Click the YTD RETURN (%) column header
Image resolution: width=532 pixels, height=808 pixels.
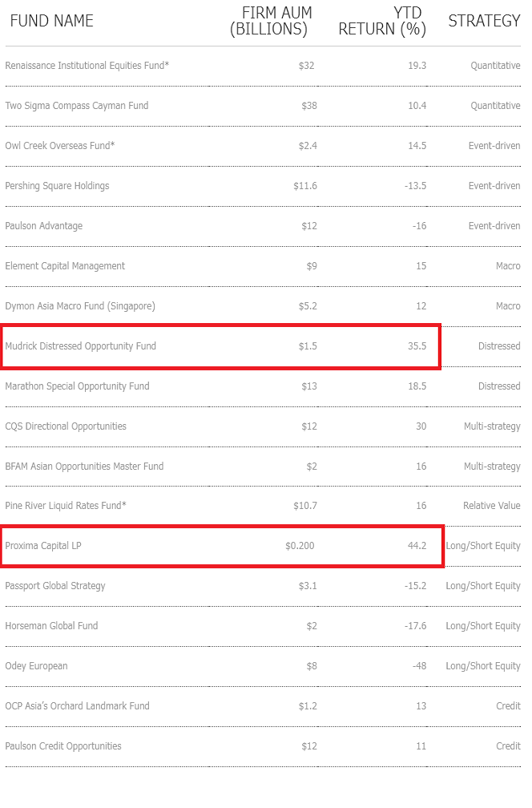point(382,21)
